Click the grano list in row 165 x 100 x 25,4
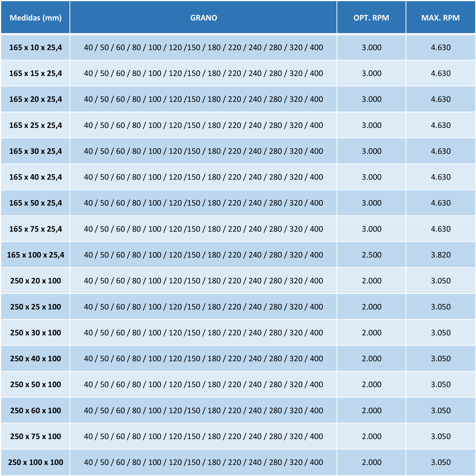Screen dimensions: 476x476 coord(204,255)
